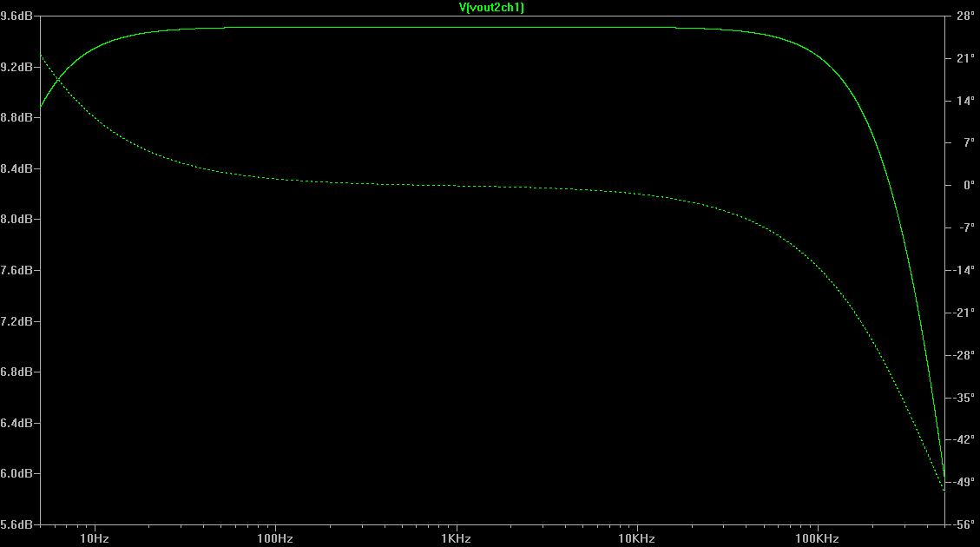Click the 9.2dB left axis label
980x547 pixels.
click(16, 66)
